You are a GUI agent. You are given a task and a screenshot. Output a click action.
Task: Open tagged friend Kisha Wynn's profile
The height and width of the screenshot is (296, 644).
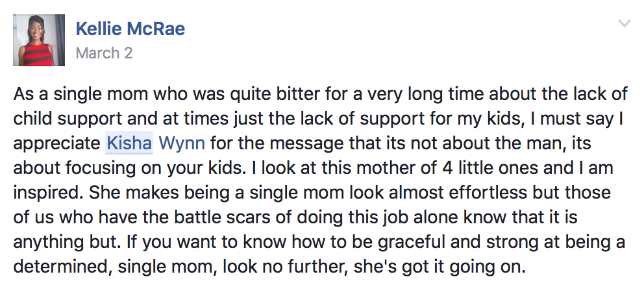coord(156,143)
